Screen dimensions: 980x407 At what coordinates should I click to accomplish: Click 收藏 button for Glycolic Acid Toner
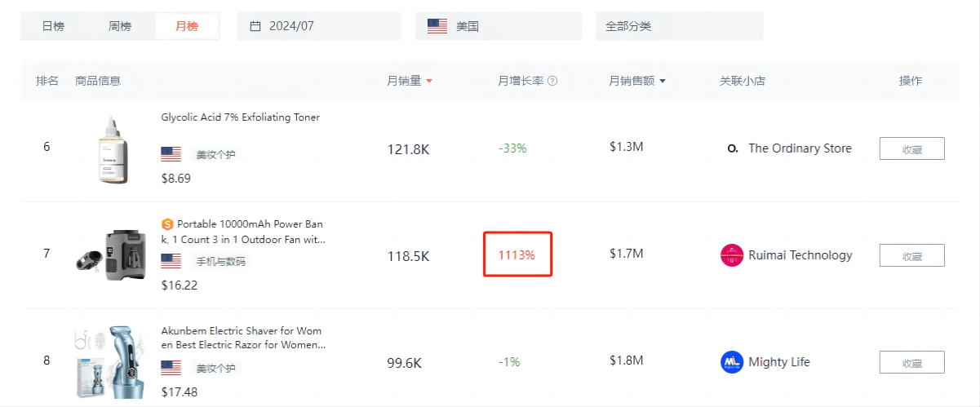(x=911, y=148)
